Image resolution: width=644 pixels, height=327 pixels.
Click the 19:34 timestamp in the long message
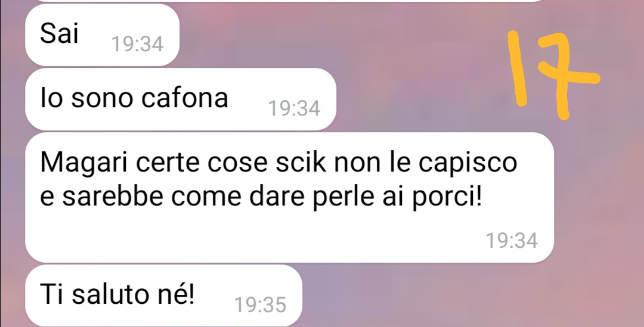(512, 241)
